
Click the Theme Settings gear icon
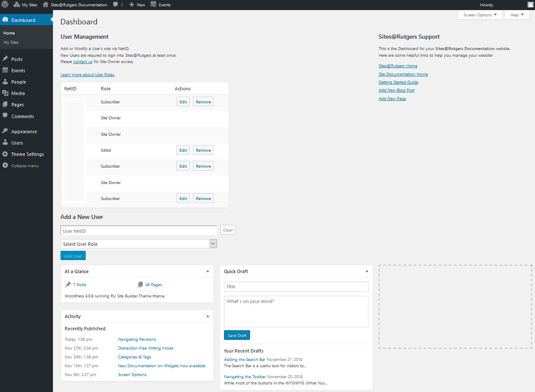(5, 154)
